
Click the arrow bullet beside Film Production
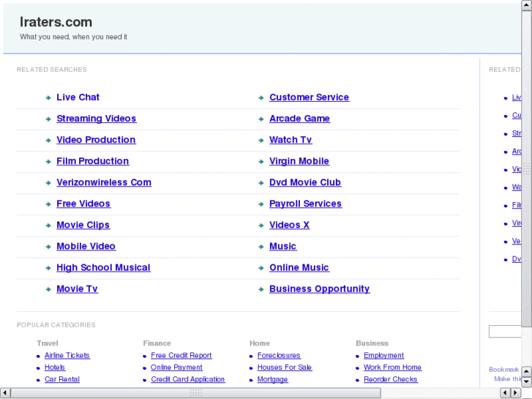(48, 162)
